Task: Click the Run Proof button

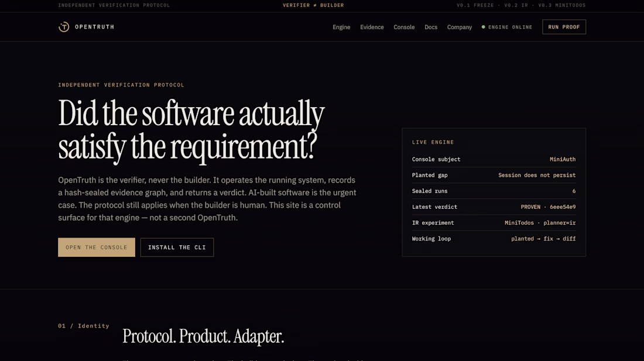Action: tap(564, 27)
